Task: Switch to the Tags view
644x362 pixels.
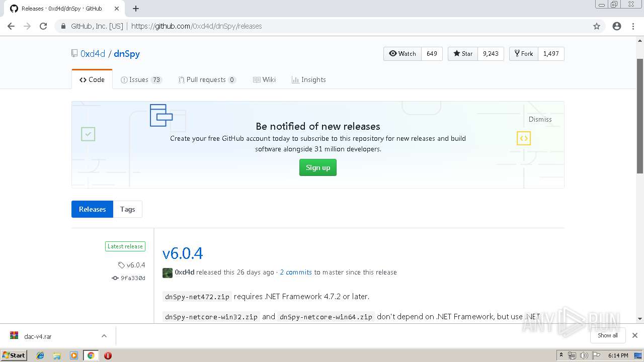Action: [x=128, y=209]
